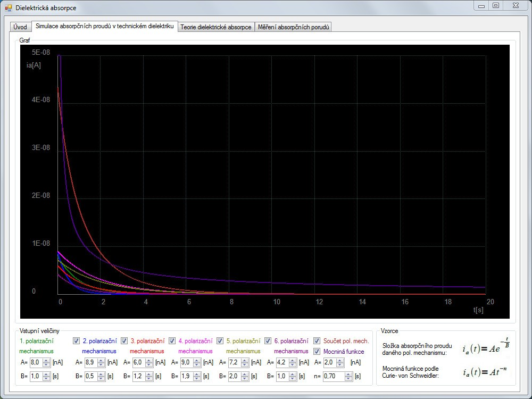The height and width of the screenshot is (399, 532).
Task: Decrease A of the Mocniná funkce
Action: 340,365
